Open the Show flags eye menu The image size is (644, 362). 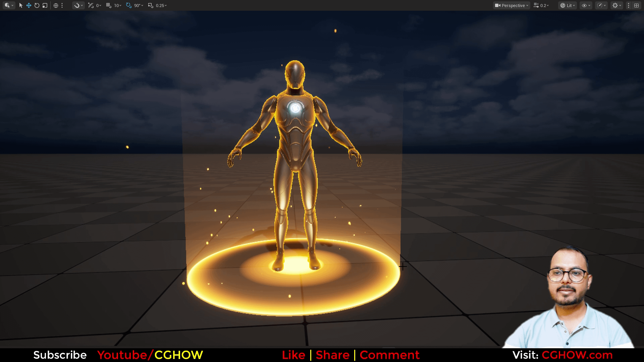[586, 5]
